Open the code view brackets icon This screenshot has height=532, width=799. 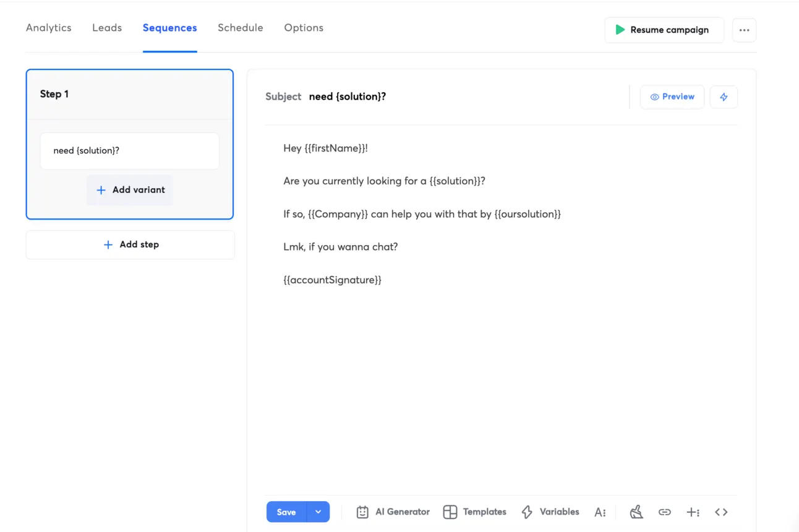coord(721,512)
